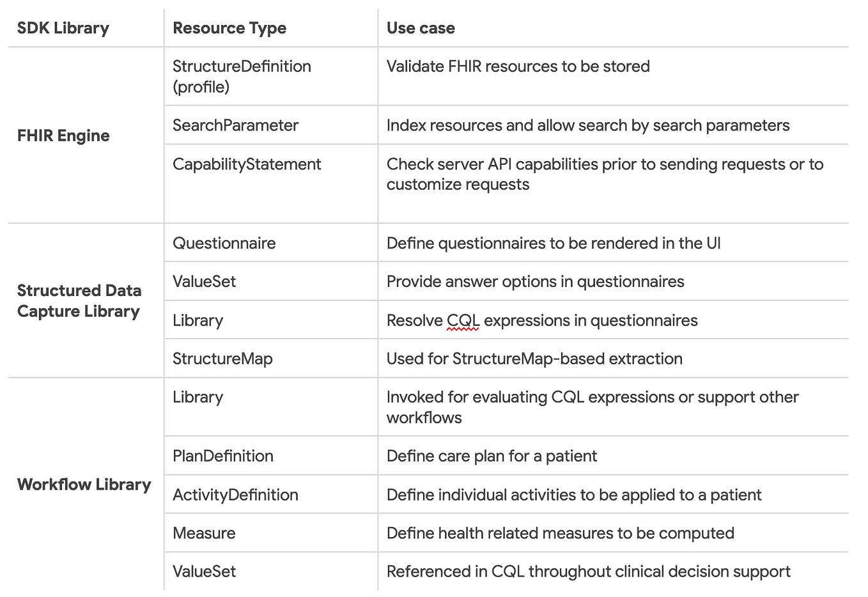
Task: Select the Workflow Library row label
Action: (84, 485)
